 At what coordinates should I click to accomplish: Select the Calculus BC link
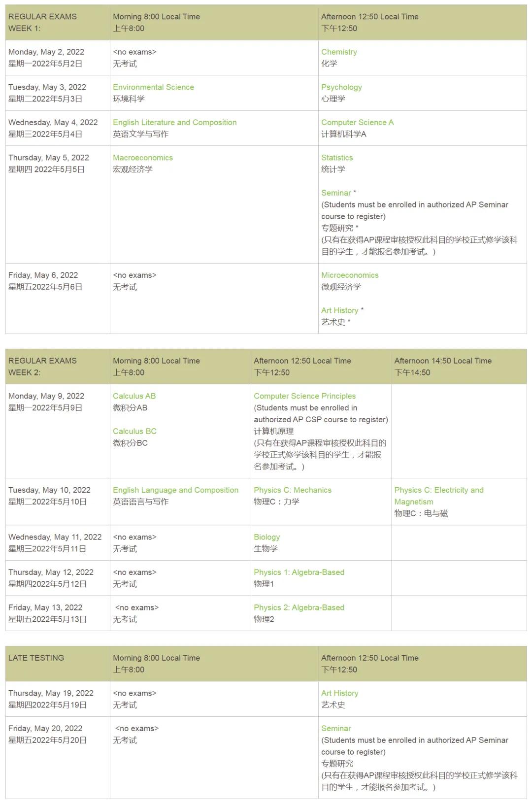coord(134,431)
